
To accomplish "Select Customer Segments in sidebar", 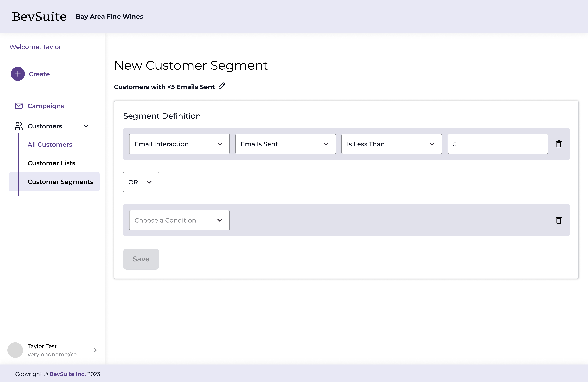I will point(54,182).
